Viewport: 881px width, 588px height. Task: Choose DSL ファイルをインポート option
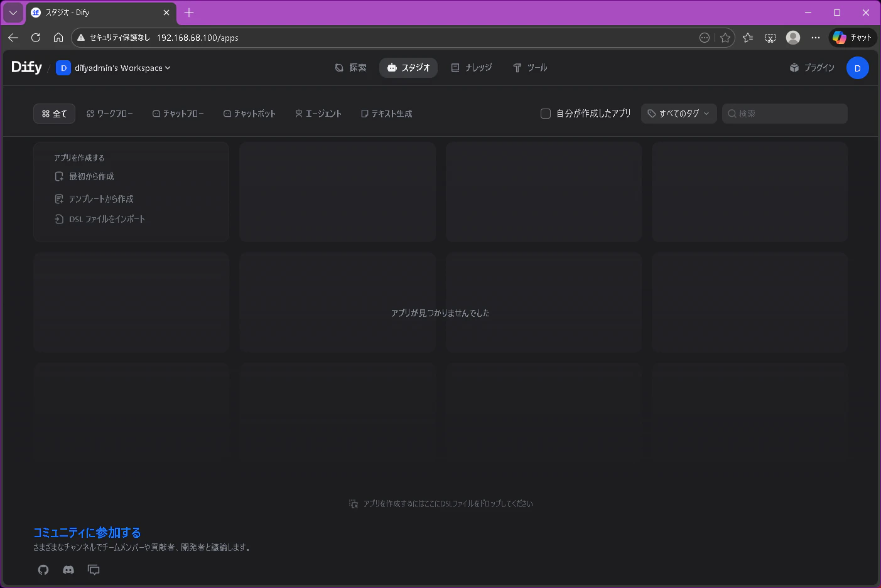(100, 219)
